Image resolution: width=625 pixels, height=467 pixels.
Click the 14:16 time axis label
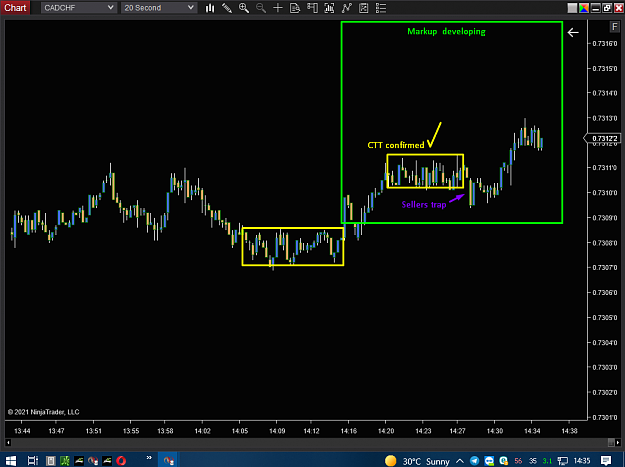[x=349, y=431]
